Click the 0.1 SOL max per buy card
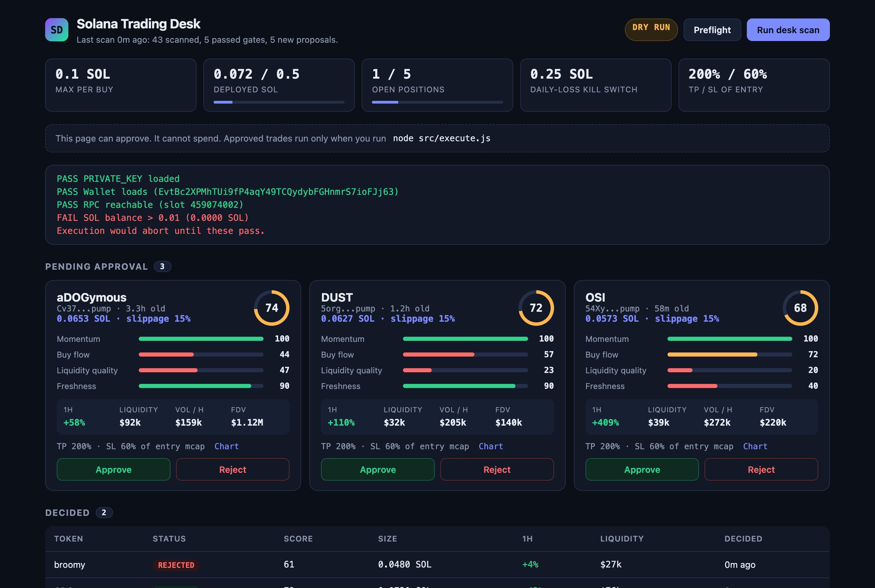This screenshot has width=875, height=588. pyautogui.click(x=121, y=85)
